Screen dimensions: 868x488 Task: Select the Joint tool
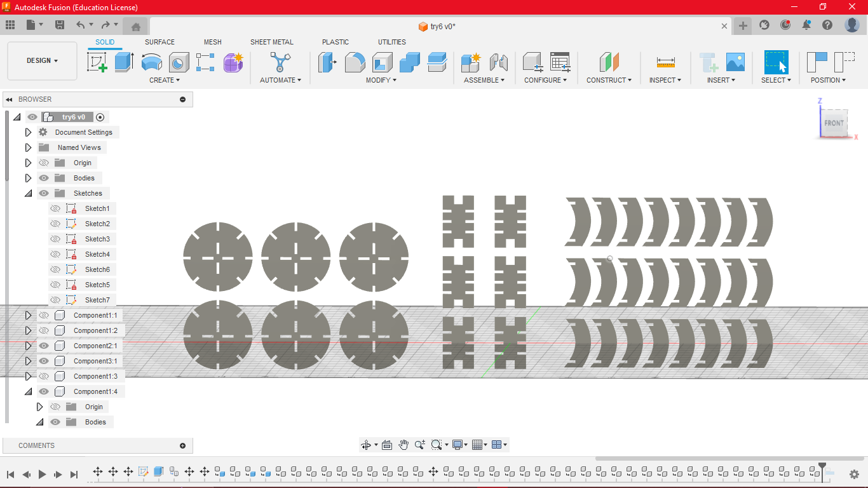click(x=499, y=62)
